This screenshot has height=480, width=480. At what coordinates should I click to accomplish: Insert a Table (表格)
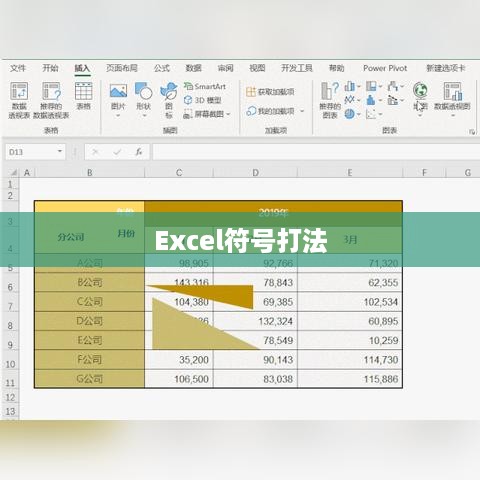(x=84, y=96)
